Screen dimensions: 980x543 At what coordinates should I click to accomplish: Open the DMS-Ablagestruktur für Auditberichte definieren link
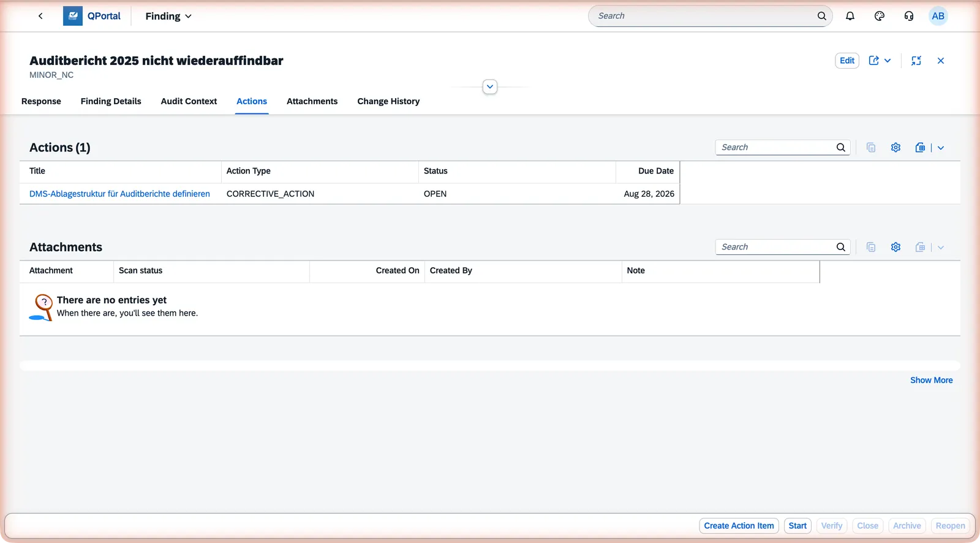pyautogui.click(x=119, y=194)
